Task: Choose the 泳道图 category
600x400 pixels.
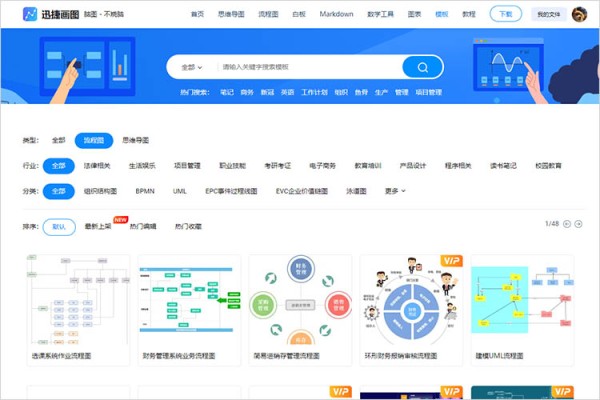Action: [356, 191]
